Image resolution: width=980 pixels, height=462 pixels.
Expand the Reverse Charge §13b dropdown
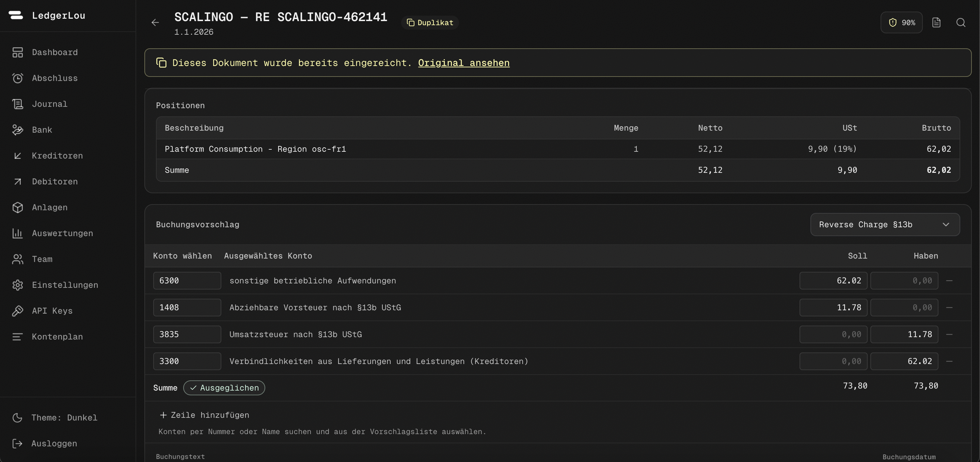tap(885, 224)
